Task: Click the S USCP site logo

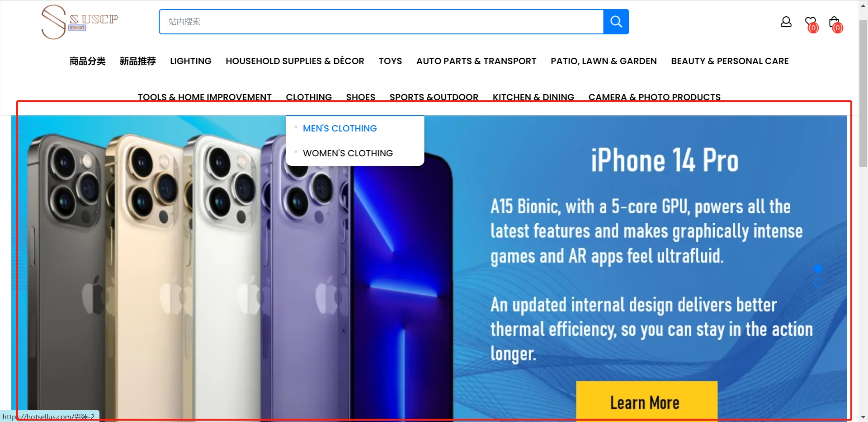Action: click(80, 22)
